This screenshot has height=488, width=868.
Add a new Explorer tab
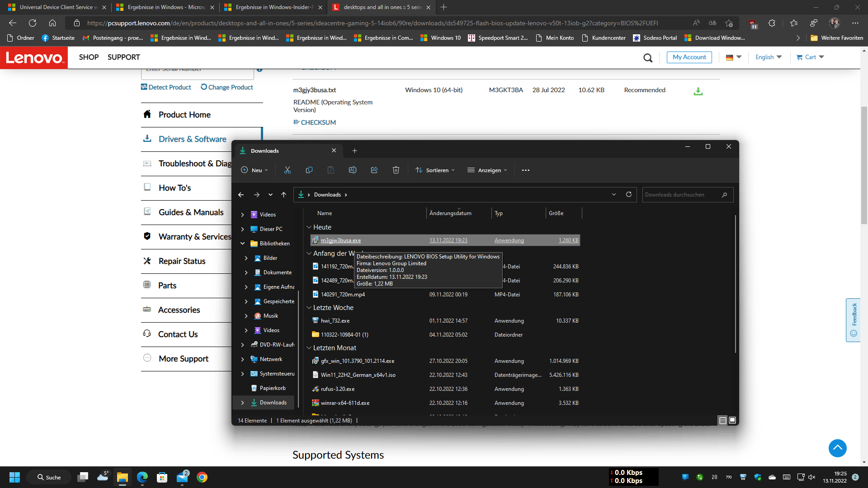tap(354, 150)
